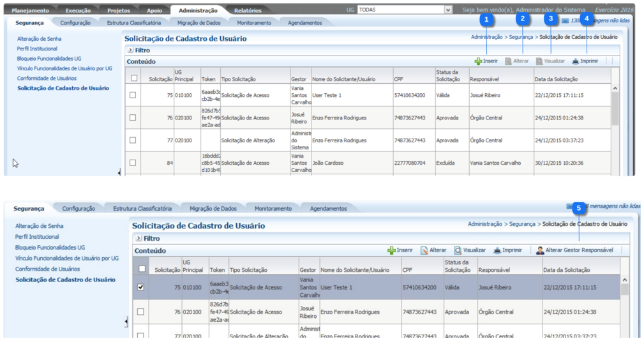The width and height of the screenshot is (644, 339).
Task: Click the greyed-out Alterar icon in the upper toolbar
Action: [x=508, y=61]
